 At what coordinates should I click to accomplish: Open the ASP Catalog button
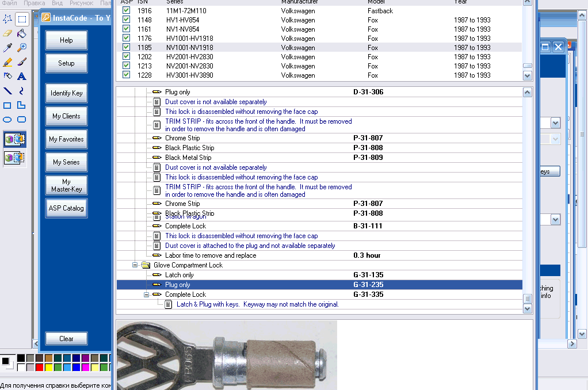coord(66,208)
